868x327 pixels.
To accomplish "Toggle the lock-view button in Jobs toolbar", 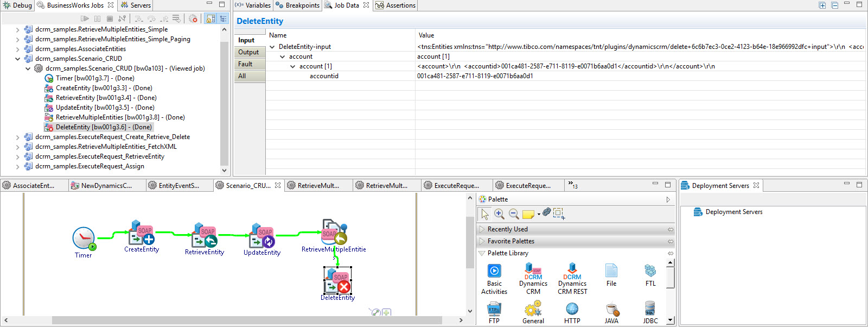I will [210, 18].
